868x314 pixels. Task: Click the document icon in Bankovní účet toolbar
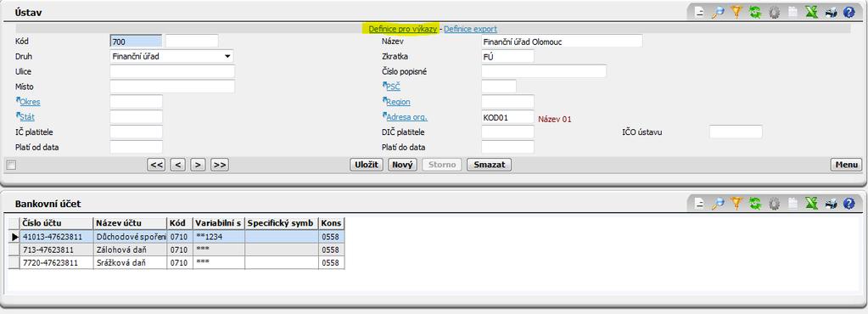coord(700,204)
